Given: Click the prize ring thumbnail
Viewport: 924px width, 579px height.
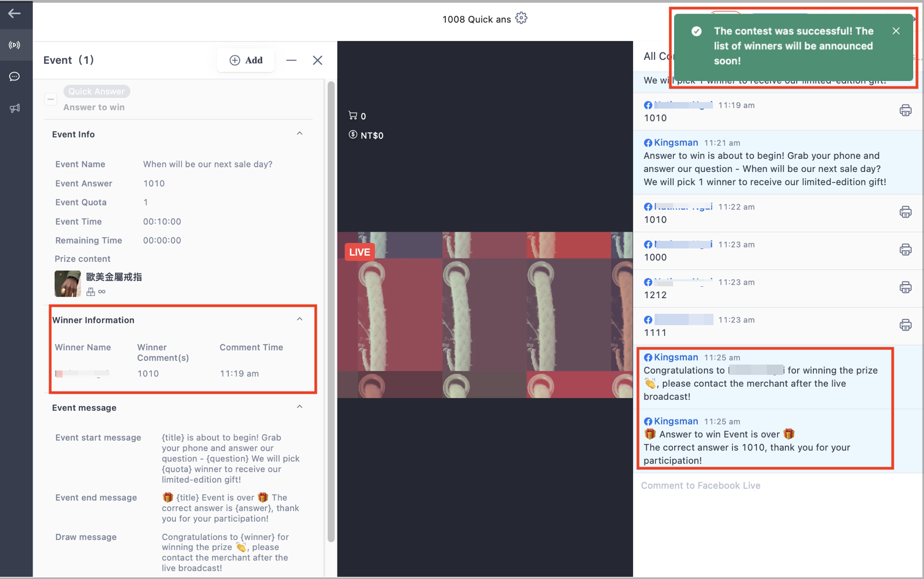Looking at the screenshot, I should 67,284.
